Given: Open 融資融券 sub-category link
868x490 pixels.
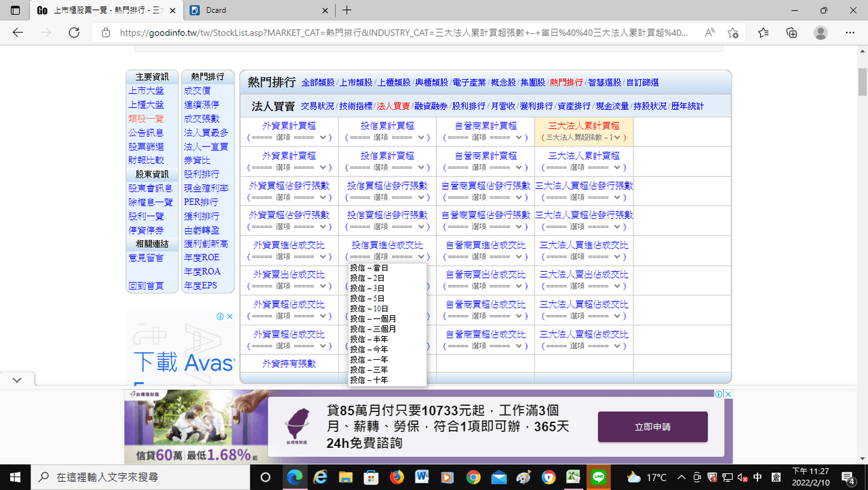Looking at the screenshot, I should [431, 106].
